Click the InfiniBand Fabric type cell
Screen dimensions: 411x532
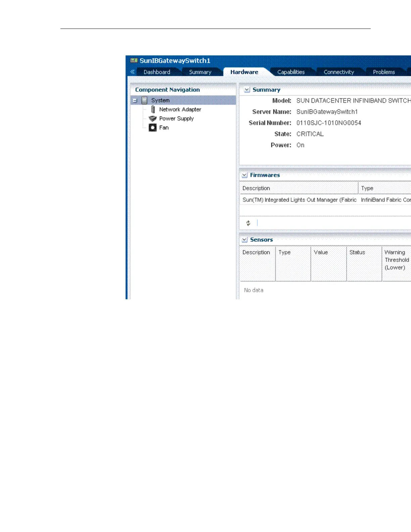click(x=386, y=200)
